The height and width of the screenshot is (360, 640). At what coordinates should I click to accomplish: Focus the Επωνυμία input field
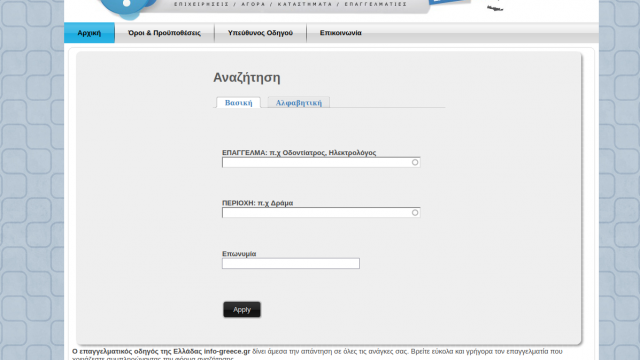coord(291,263)
